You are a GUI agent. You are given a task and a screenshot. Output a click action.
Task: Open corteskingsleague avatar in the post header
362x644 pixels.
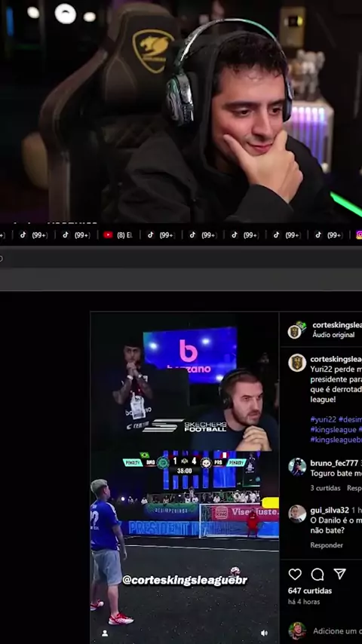[x=296, y=330]
